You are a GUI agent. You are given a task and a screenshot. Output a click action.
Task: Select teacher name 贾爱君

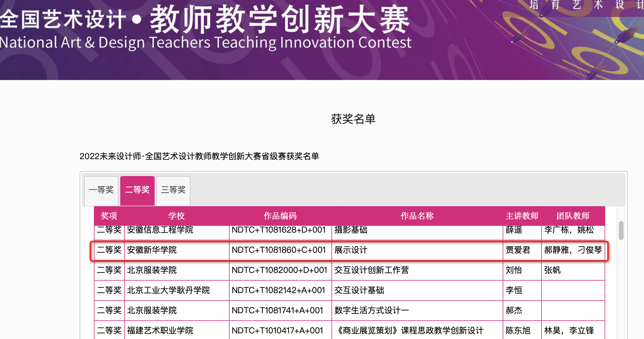[x=518, y=250]
